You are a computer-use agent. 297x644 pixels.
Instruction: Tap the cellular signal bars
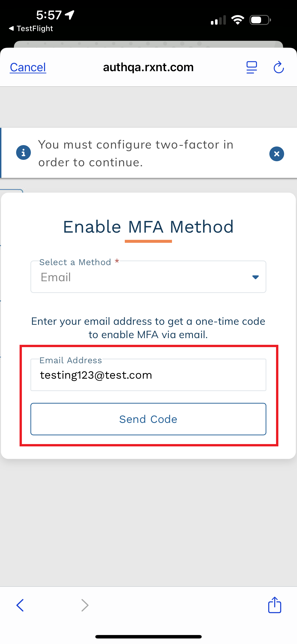[x=218, y=20]
